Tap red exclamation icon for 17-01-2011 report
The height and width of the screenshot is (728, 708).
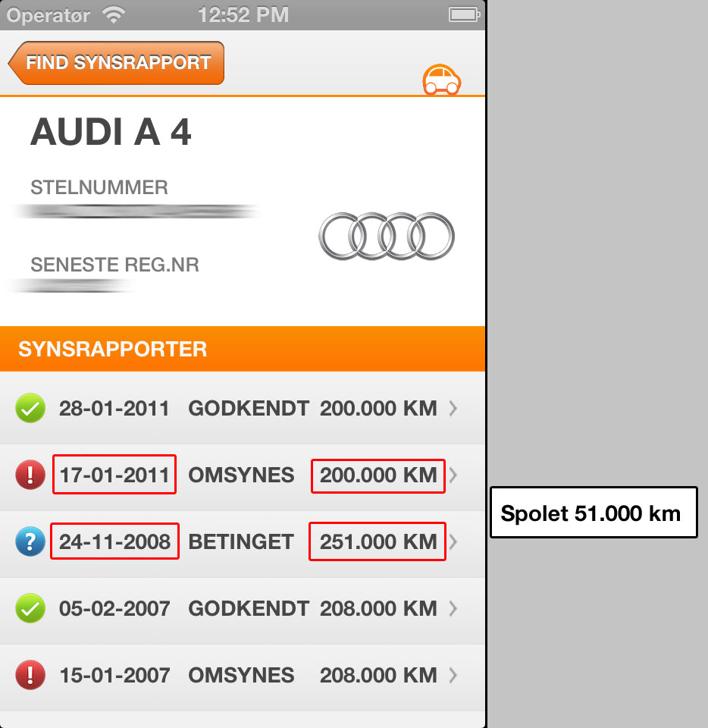[30, 475]
